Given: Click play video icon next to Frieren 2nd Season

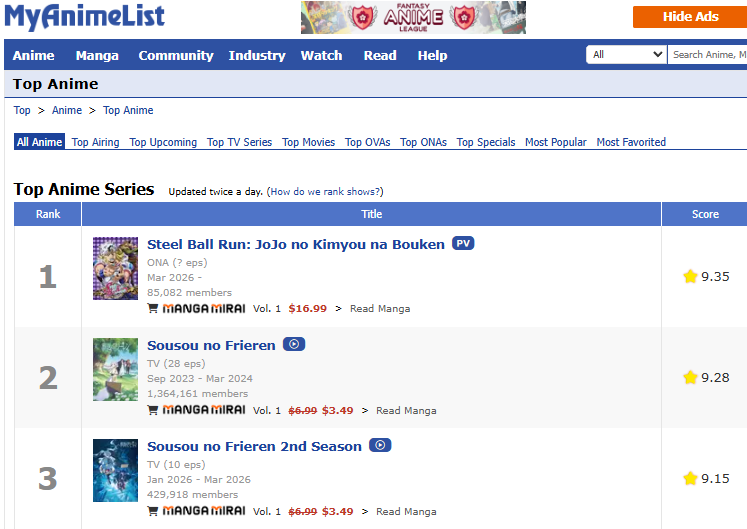Looking at the screenshot, I should coord(380,445).
